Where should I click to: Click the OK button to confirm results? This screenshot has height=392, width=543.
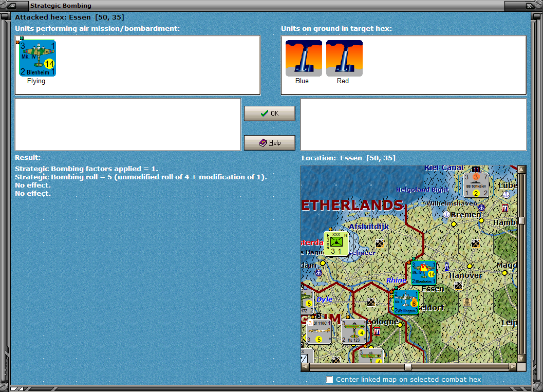(x=269, y=113)
